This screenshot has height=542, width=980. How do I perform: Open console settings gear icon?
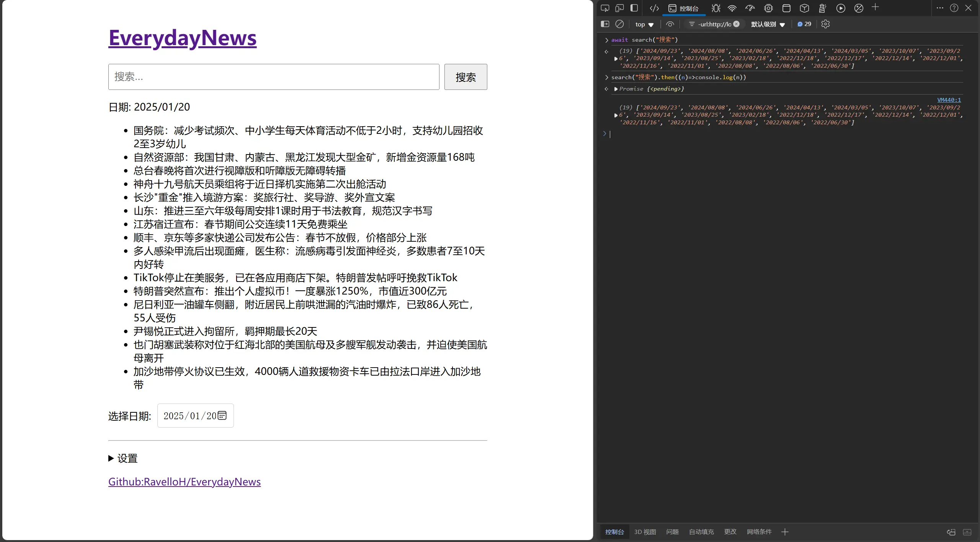coord(825,24)
